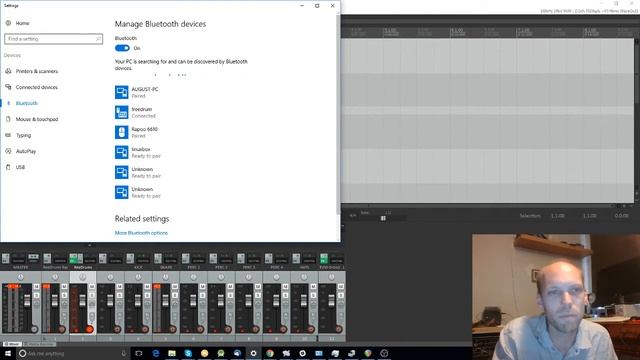Screen dimensions: 640x360
Task: Switch to Settings gear in taskbar
Action: (x=253, y=353)
